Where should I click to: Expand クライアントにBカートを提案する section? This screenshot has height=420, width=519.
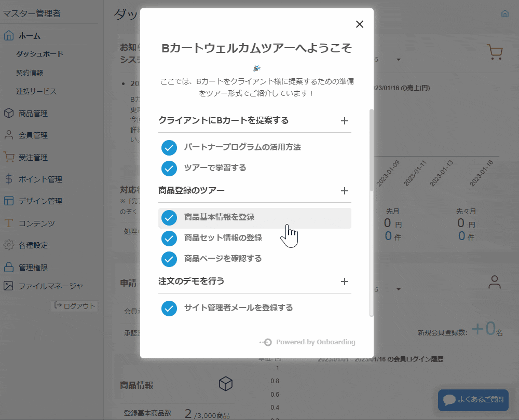pyautogui.click(x=345, y=121)
